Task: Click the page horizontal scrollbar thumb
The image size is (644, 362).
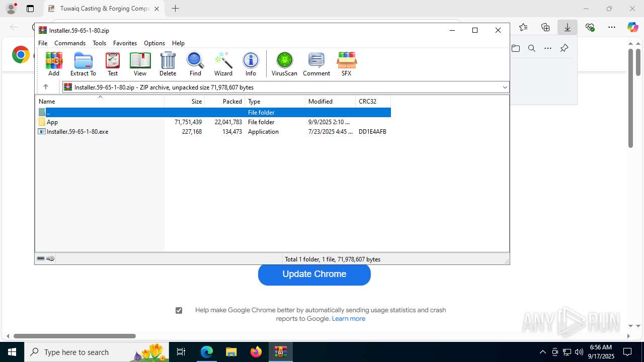Action: point(74,336)
